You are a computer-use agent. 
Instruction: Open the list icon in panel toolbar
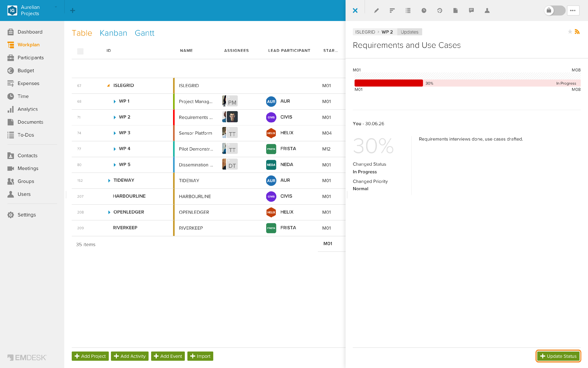point(408,10)
